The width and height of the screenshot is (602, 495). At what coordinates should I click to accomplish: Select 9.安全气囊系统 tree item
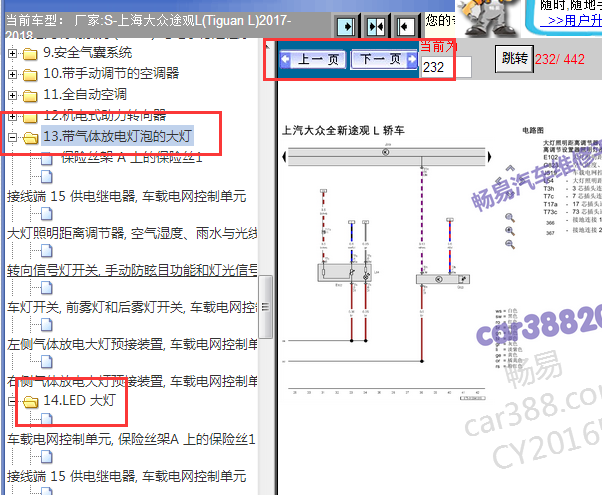click(x=88, y=53)
